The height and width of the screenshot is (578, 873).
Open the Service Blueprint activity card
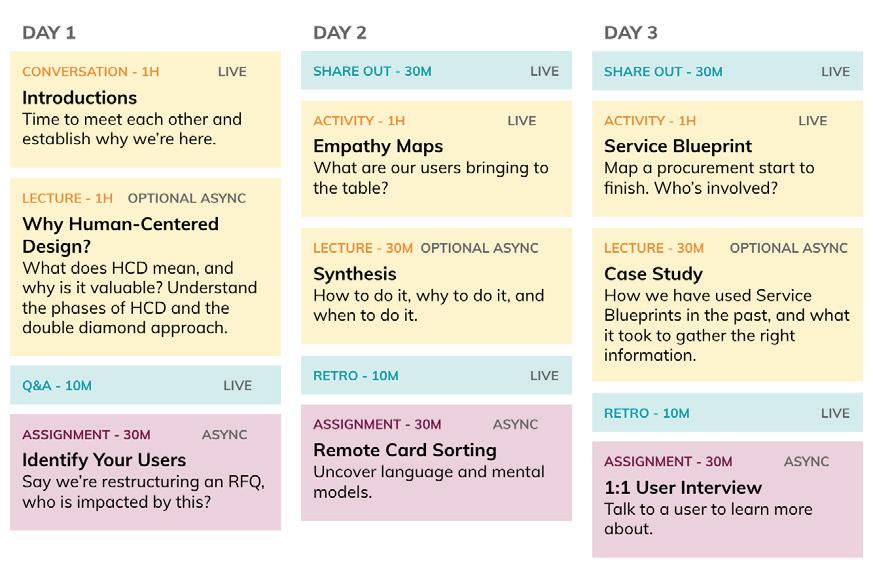tap(727, 158)
